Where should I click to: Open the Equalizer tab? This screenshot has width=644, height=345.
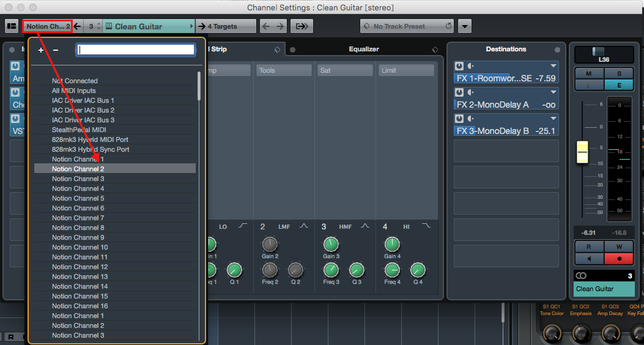click(363, 50)
